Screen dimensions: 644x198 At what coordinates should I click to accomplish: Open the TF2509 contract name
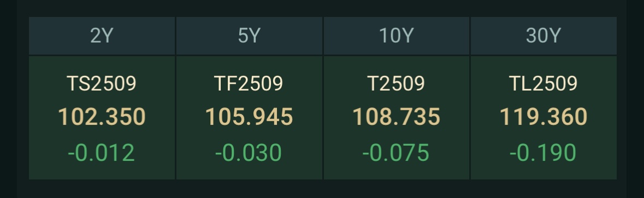249,83
